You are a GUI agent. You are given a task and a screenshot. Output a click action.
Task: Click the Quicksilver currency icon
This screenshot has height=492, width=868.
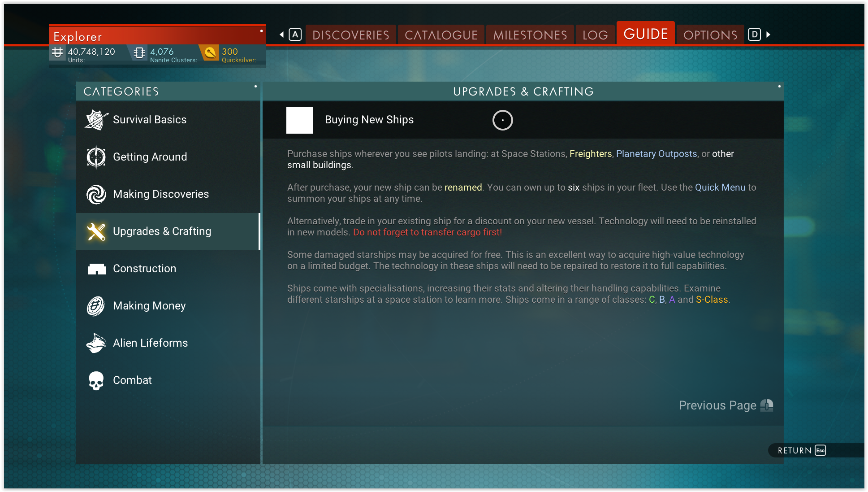[x=210, y=53]
